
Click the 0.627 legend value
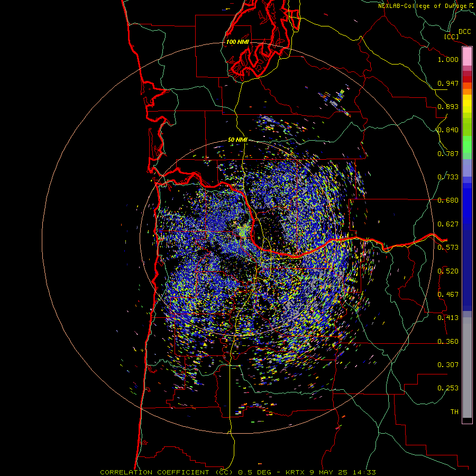coord(448,224)
